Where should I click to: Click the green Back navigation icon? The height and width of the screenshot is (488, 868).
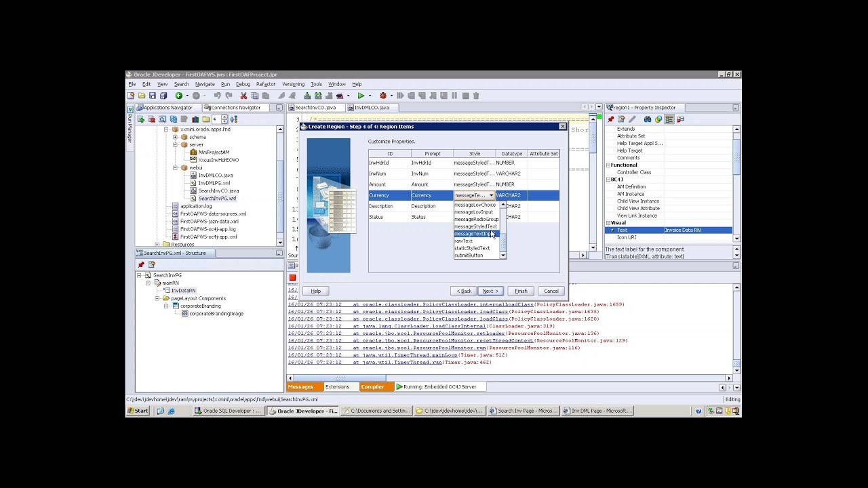point(179,96)
